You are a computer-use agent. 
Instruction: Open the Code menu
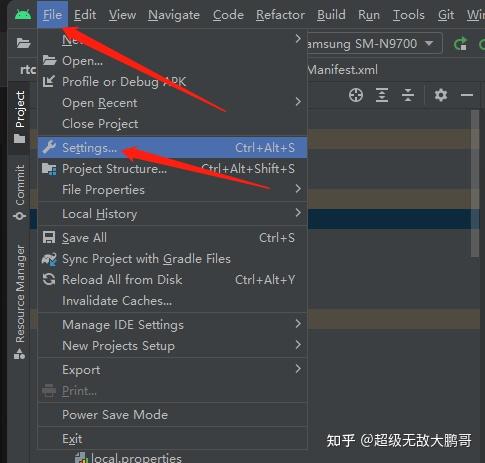click(228, 15)
